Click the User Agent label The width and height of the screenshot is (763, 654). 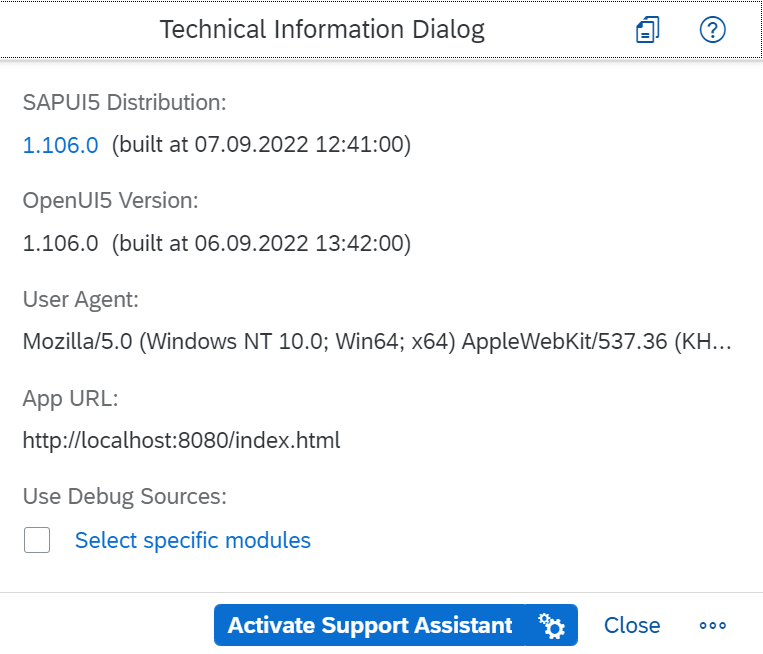coord(81,300)
